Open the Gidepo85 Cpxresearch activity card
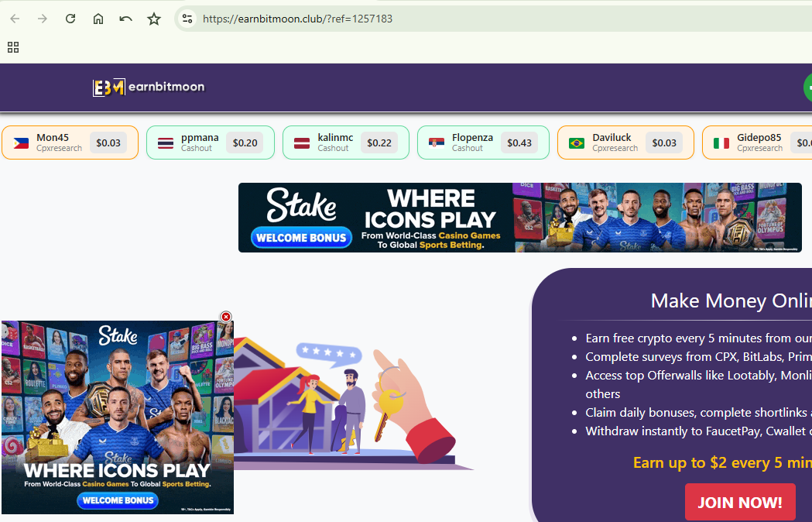The width and height of the screenshot is (812, 522). click(x=757, y=143)
